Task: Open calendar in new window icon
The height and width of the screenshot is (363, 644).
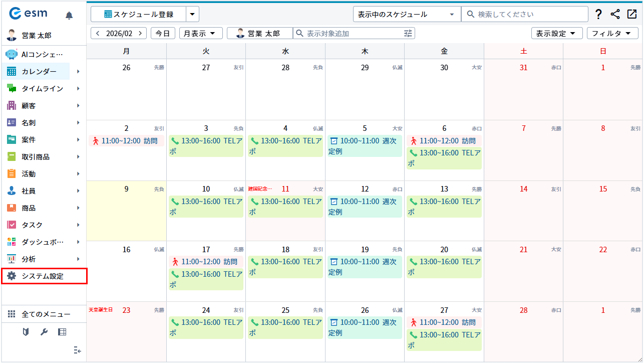Action: [631, 14]
